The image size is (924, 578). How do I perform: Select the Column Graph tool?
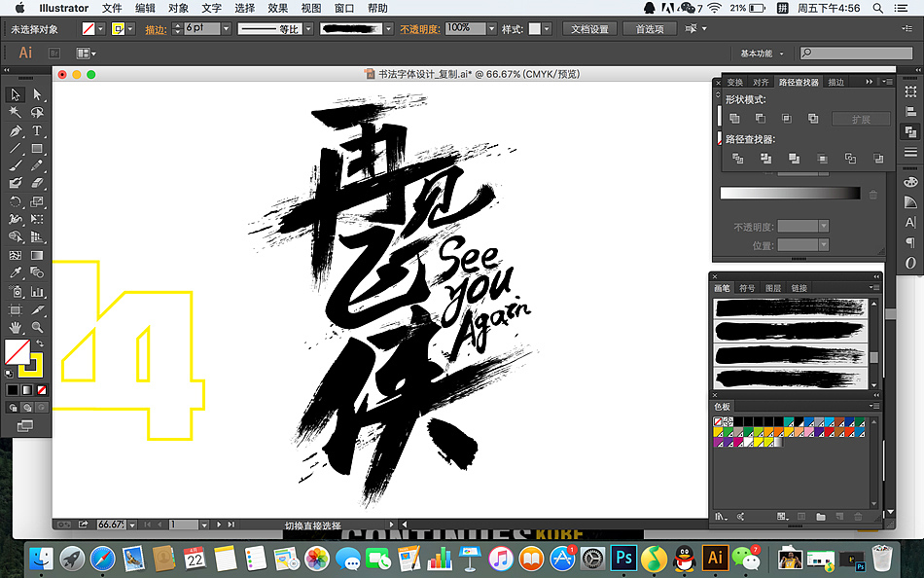click(x=37, y=291)
